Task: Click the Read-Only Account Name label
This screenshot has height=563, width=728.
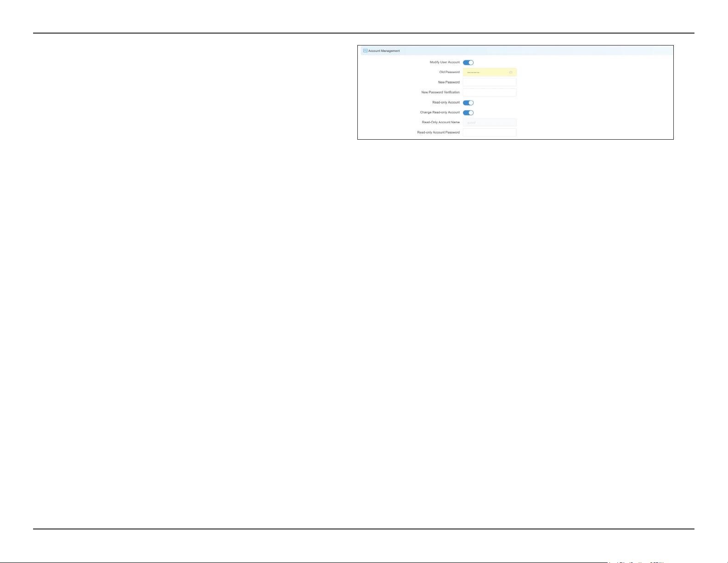Action: (441, 122)
